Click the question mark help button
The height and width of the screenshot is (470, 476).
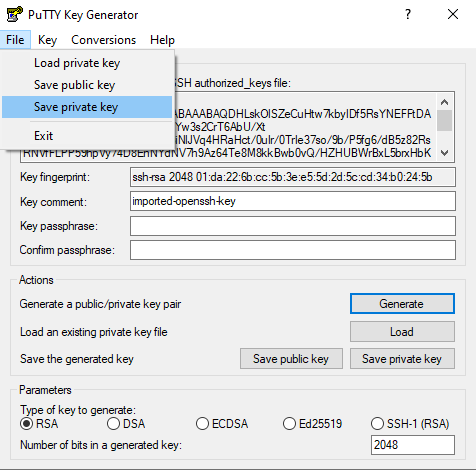(408, 14)
